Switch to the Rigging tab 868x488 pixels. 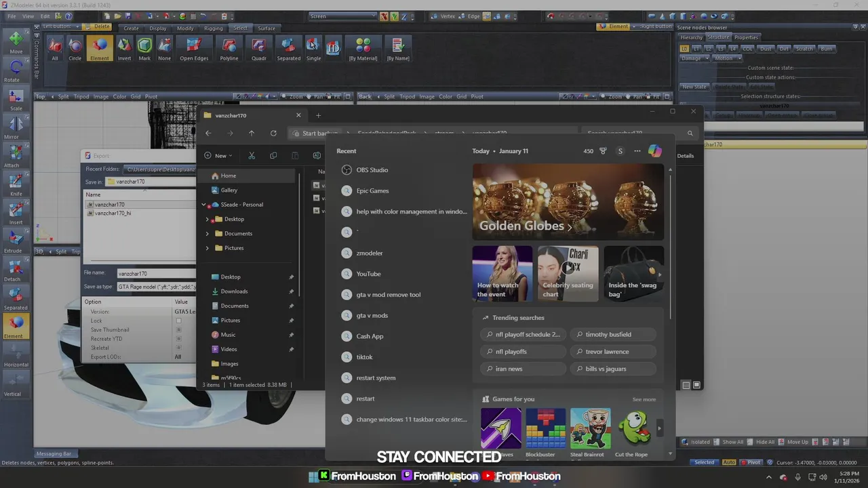214,28
